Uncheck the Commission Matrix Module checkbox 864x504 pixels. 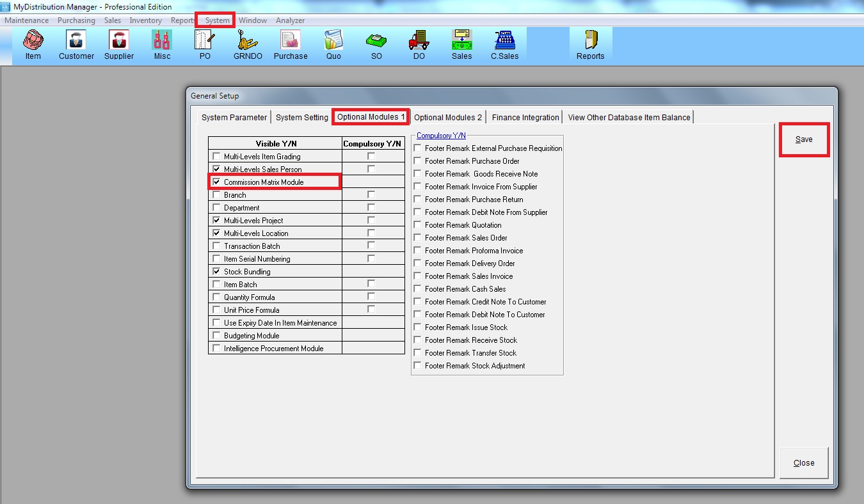[216, 182]
